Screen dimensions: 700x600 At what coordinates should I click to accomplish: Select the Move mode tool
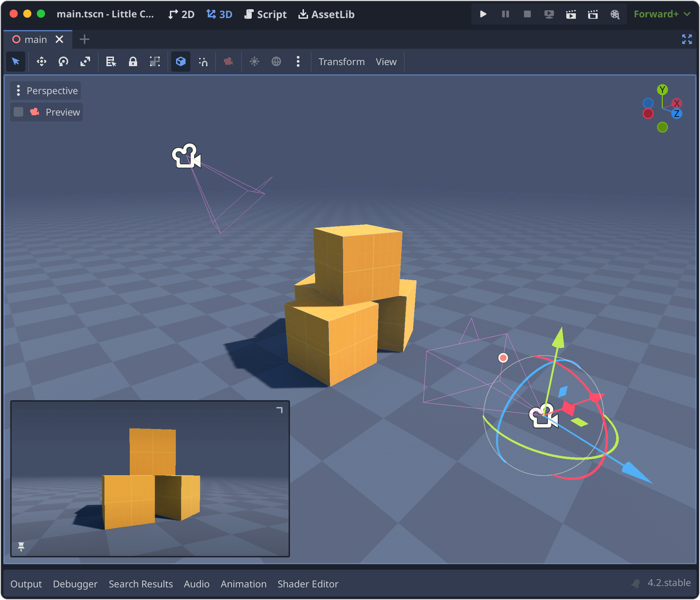click(x=42, y=62)
